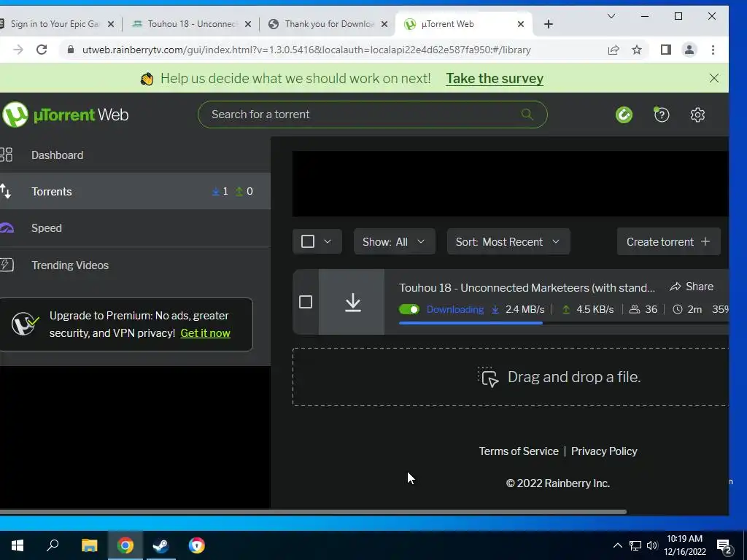
Task: Click the clock icon showing 2m remaining
Action: tap(677, 309)
